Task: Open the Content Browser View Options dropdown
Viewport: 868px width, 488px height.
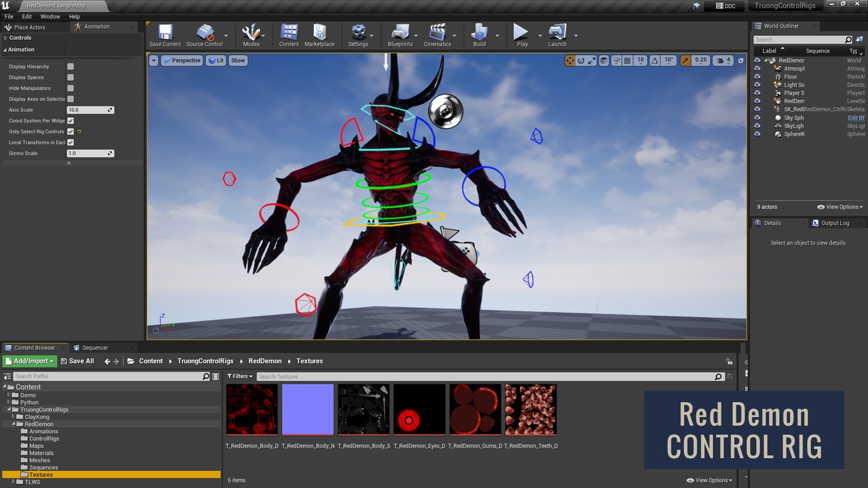Action: pos(709,480)
